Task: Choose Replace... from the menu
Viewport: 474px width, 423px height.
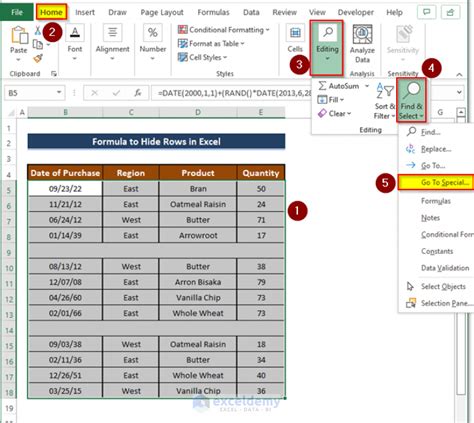Action: pos(437,149)
